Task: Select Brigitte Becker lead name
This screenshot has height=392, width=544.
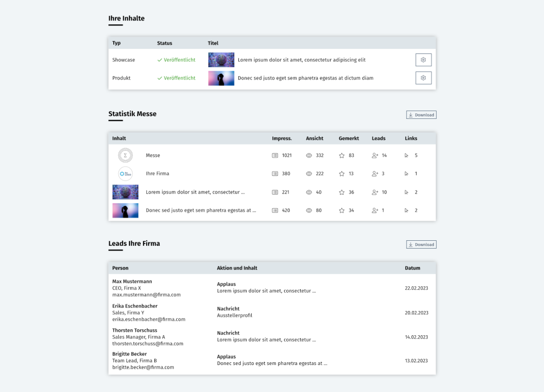Action: pos(129,354)
